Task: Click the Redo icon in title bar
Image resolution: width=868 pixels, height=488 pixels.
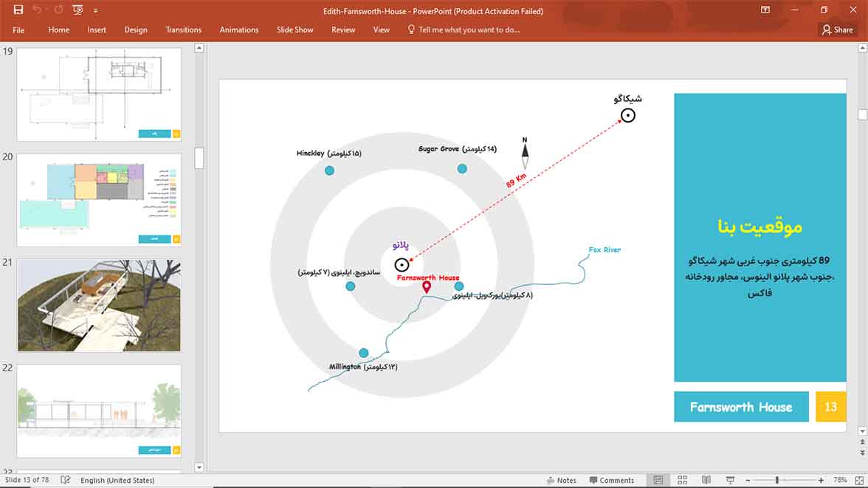Action: point(59,10)
